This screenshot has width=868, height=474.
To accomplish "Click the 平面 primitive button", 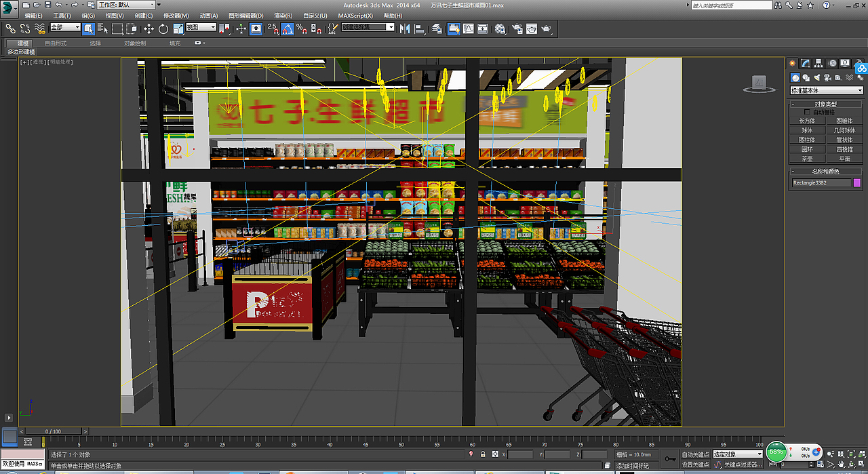I will click(844, 159).
